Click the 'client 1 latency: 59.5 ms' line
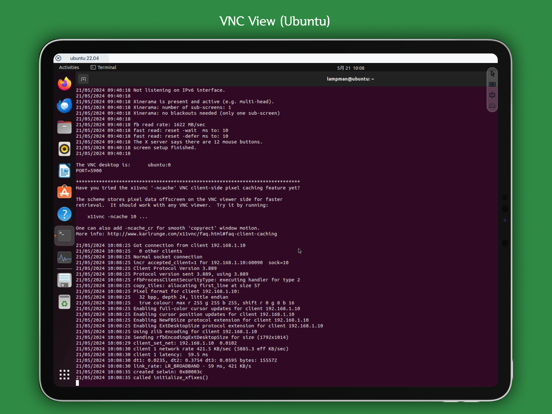Image resolution: width=552 pixels, height=414 pixels. 142,355
